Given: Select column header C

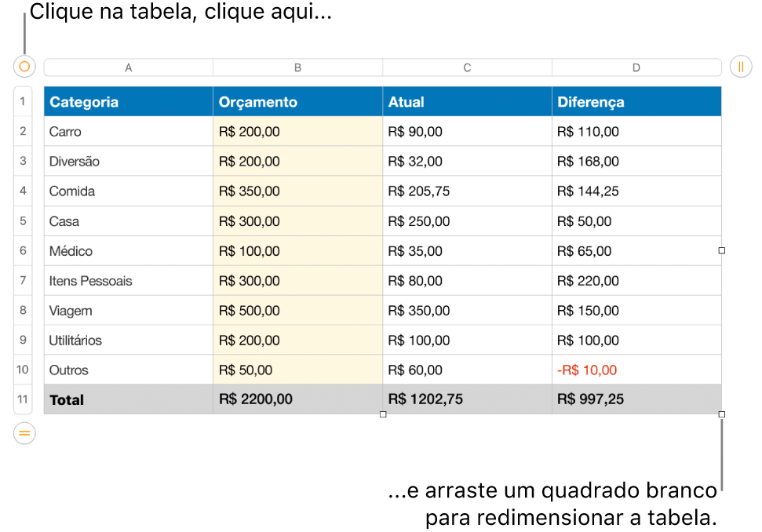Looking at the screenshot, I should pos(467,67).
